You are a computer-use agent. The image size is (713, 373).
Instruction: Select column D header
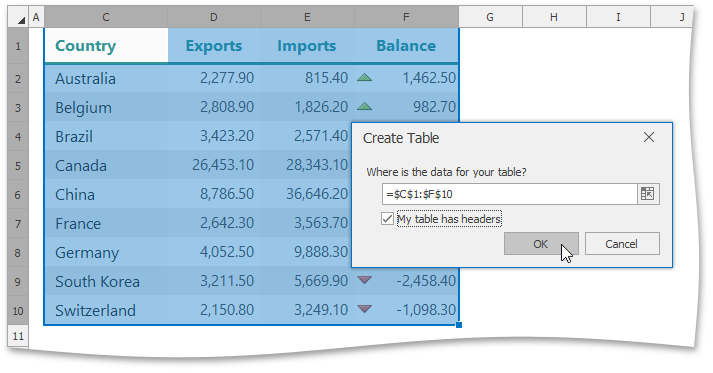coord(214,17)
